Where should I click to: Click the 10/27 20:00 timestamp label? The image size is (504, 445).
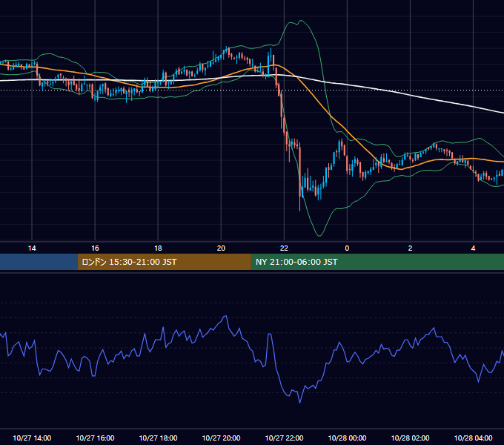click(221, 438)
